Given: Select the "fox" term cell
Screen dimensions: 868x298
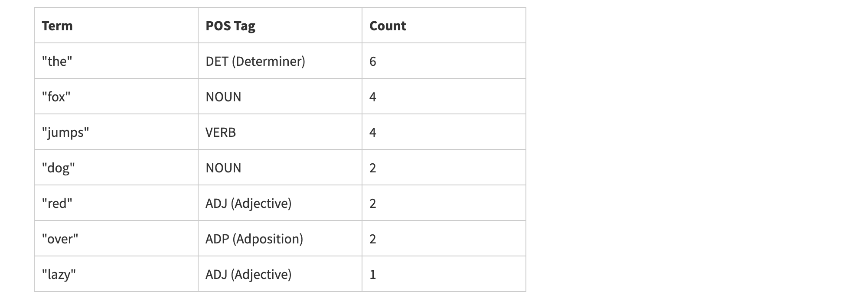Looking at the screenshot, I should pyautogui.click(x=56, y=97).
